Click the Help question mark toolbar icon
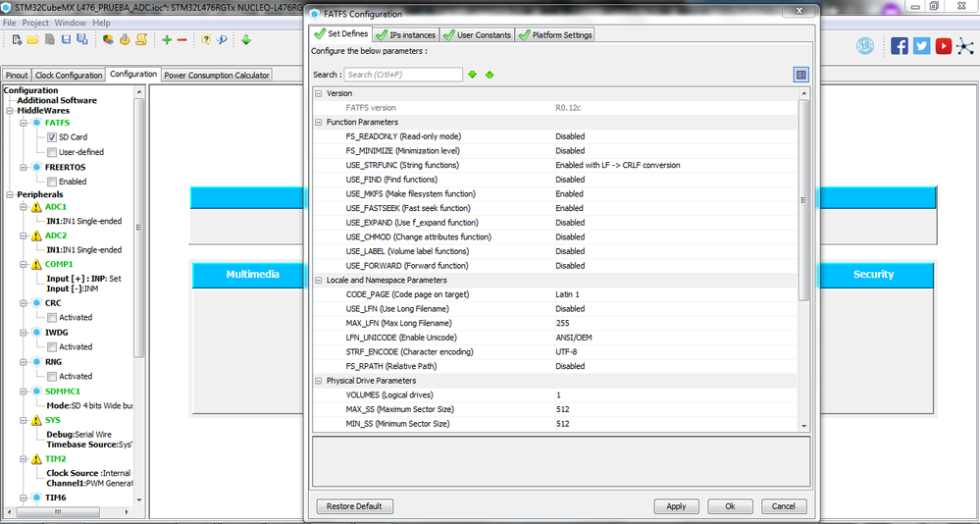The height and width of the screenshot is (524, 980). [206, 39]
